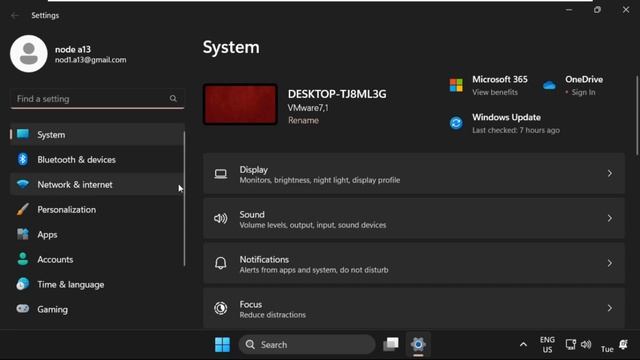This screenshot has width=640, height=360.
Task: Click the Windows Update refresh icon
Action: 456,123
